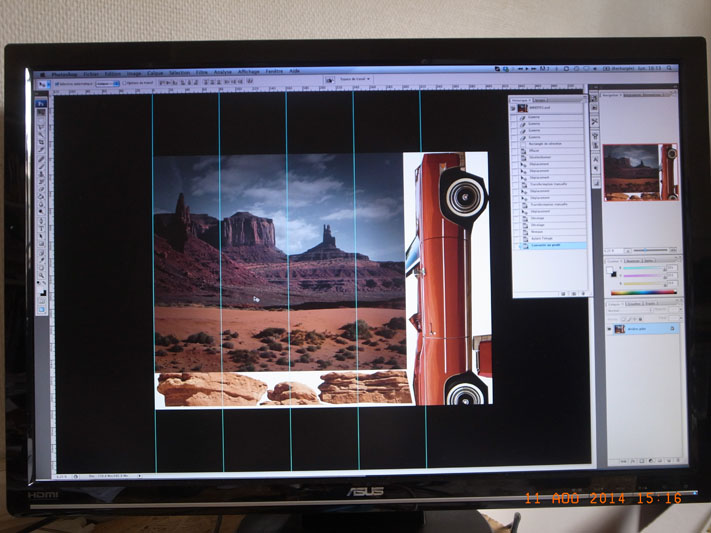Click the cyan color slider
The width and height of the screenshot is (711, 533).
pyautogui.click(x=644, y=268)
